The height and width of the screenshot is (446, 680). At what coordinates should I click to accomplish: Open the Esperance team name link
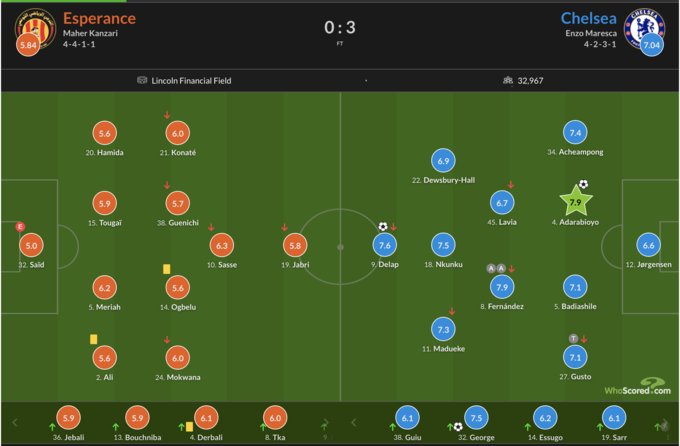click(x=99, y=18)
